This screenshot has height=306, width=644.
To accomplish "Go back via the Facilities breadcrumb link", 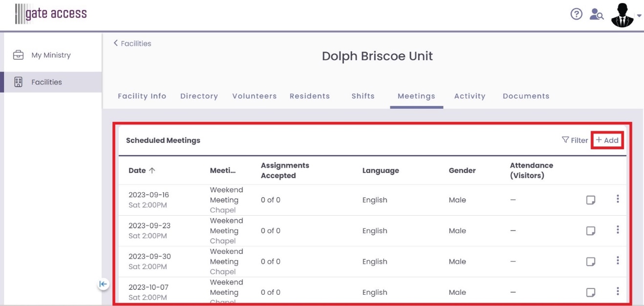I will point(132,43).
